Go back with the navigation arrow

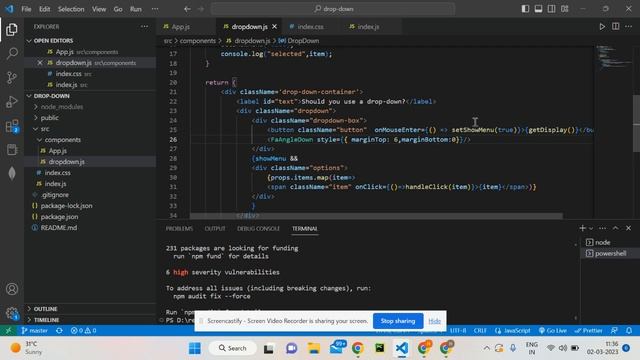point(187,9)
